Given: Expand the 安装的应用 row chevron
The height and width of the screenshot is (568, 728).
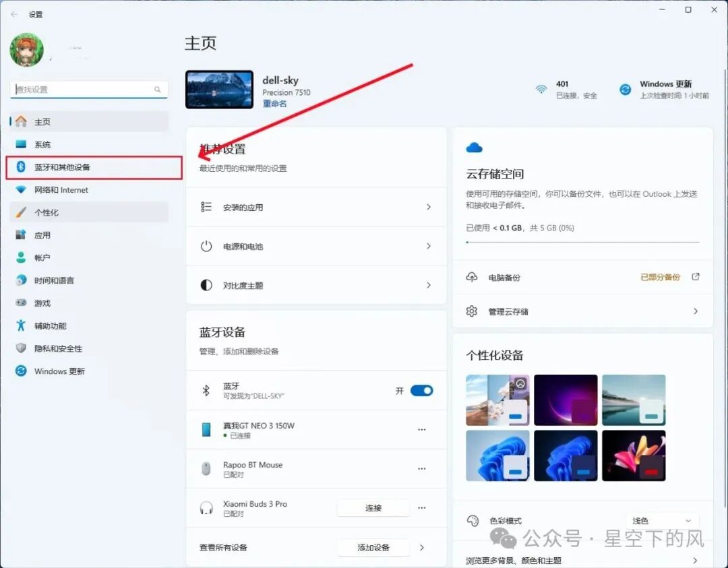Looking at the screenshot, I should tap(429, 207).
